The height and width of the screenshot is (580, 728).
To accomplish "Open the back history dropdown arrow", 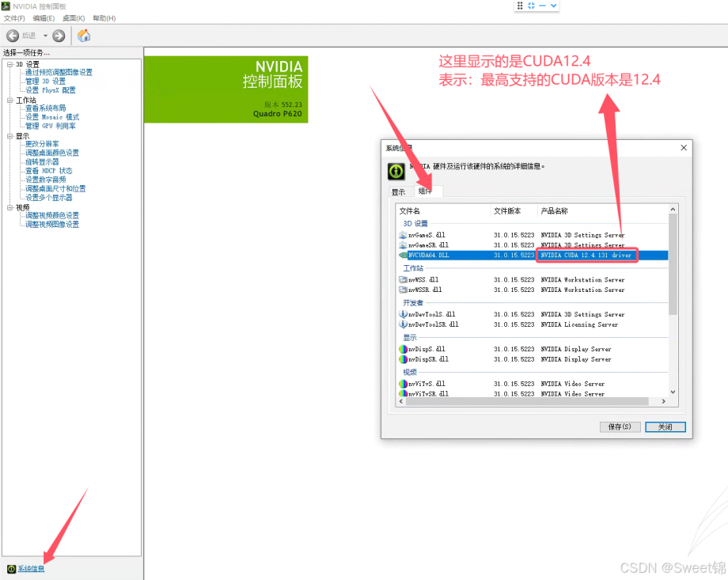I will [x=45, y=36].
